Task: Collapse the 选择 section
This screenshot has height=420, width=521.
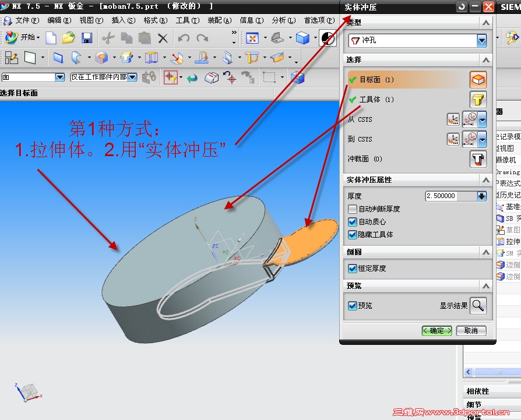Action: click(x=486, y=60)
